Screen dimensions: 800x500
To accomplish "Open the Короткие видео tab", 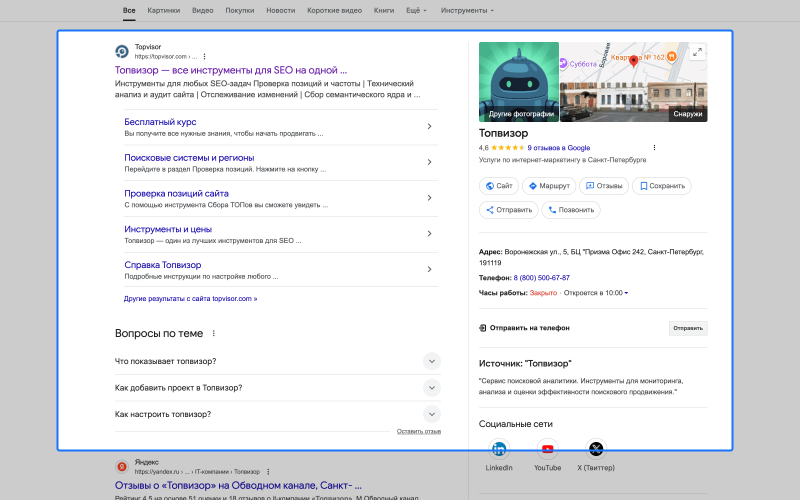I will [334, 10].
